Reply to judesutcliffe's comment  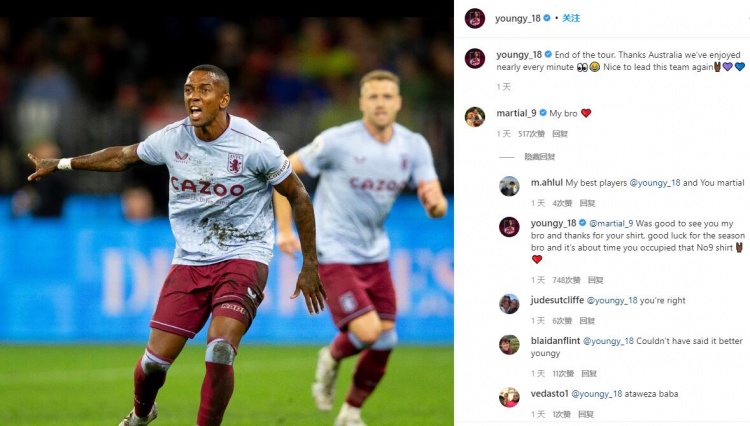point(587,321)
